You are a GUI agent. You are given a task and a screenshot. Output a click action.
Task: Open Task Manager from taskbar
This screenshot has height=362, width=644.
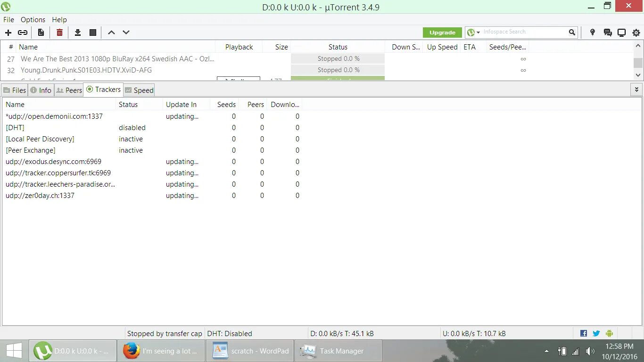pyautogui.click(x=339, y=351)
